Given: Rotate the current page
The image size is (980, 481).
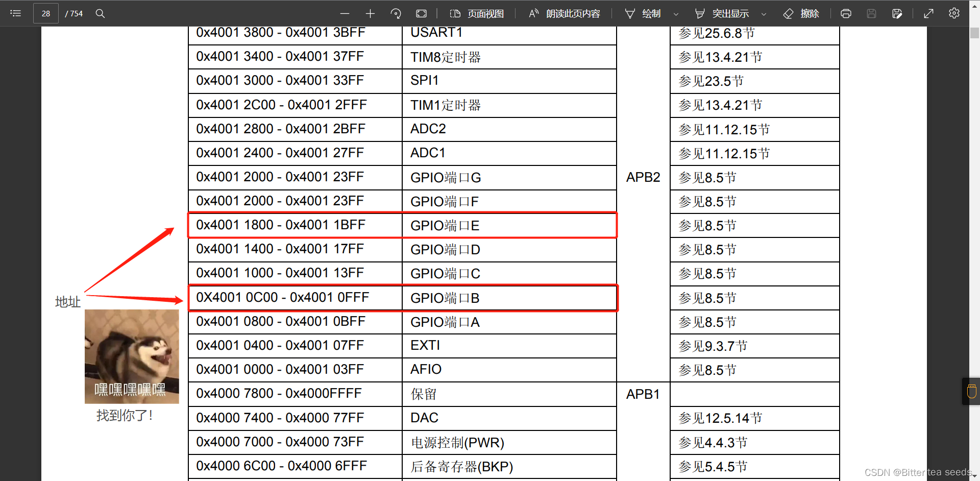Looking at the screenshot, I should click(396, 13).
